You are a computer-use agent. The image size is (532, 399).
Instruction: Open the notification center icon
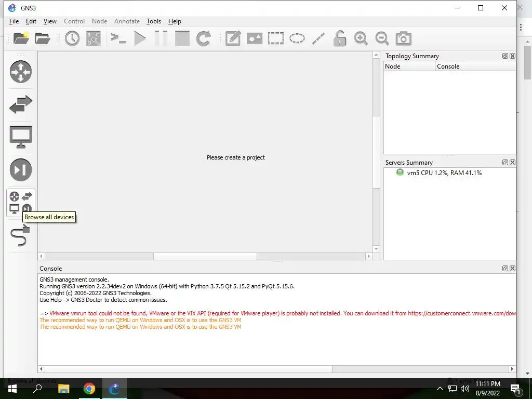(x=515, y=389)
